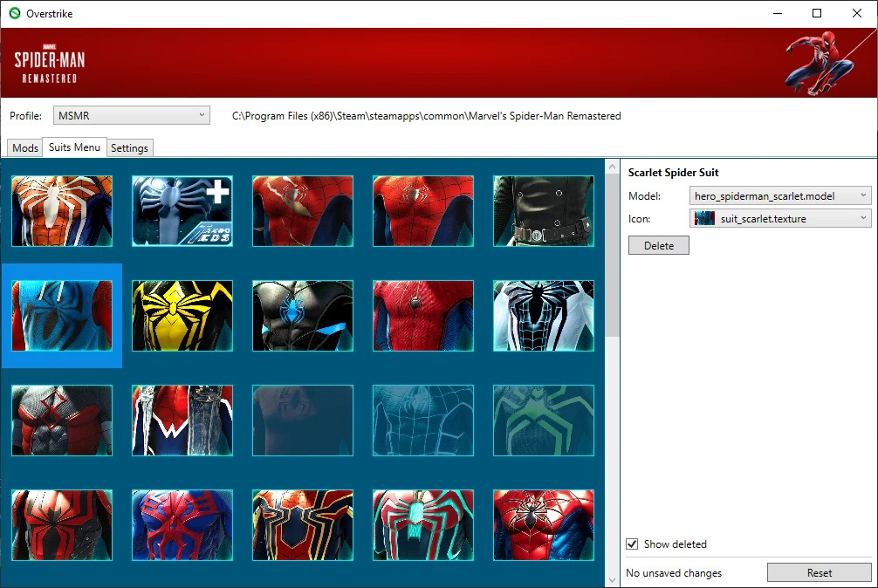Select the blue 2099 style suit
The image size is (878, 588).
pos(182,525)
